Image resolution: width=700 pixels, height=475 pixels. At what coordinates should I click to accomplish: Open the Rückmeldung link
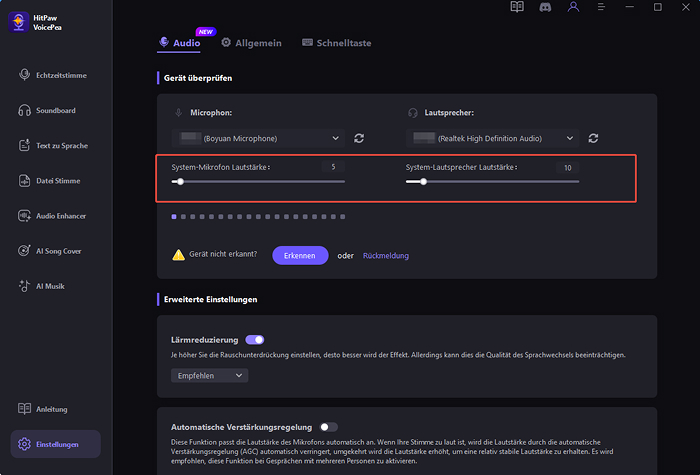coord(386,256)
